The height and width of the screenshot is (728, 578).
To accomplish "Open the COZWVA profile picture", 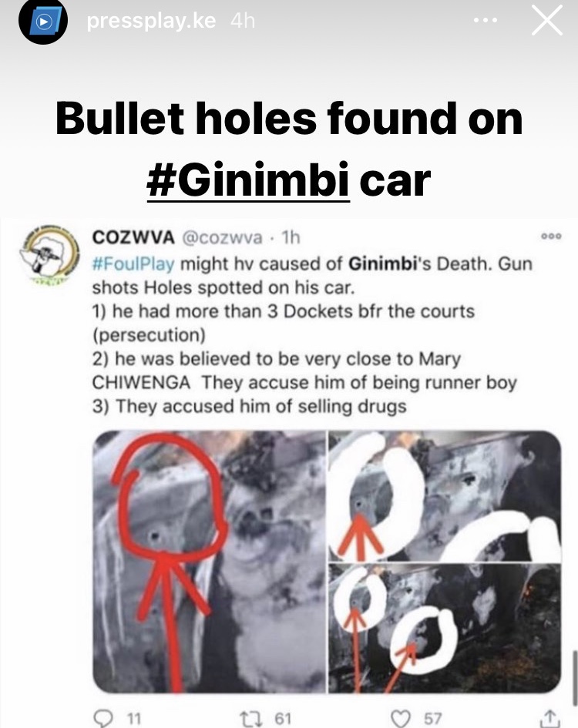I will [50, 254].
